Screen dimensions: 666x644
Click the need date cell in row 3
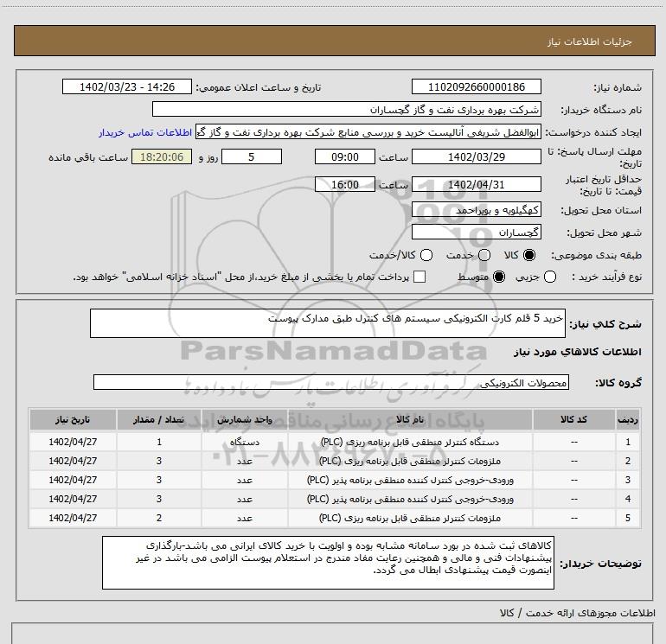point(73,480)
